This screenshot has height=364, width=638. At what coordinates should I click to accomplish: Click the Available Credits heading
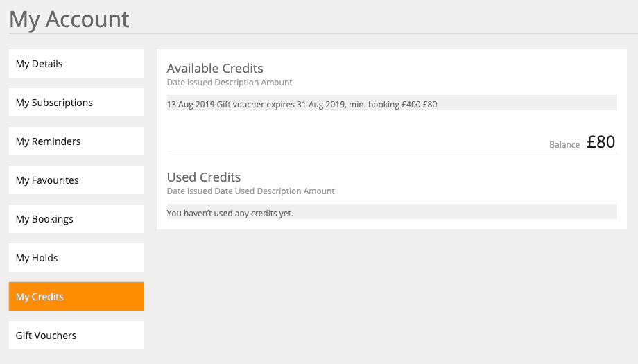pyautogui.click(x=215, y=68)
